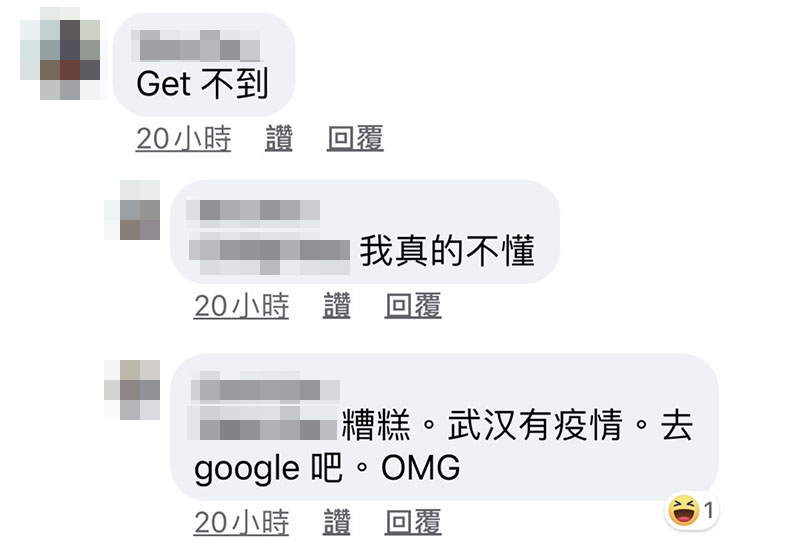Click the blurred avatar of the top commenter
This screenshot has height=553, width=800.
(x=60, y=54)
